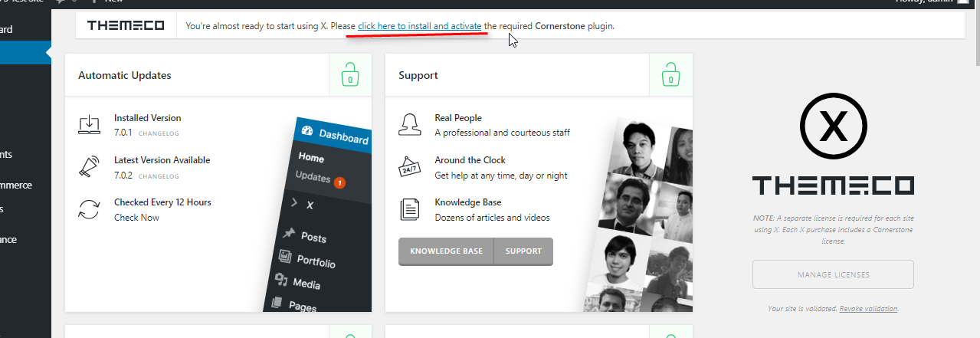The width and height of the screenshot is (980, 338).
Task: Click the Installed Version download icon
Action: 90,125
